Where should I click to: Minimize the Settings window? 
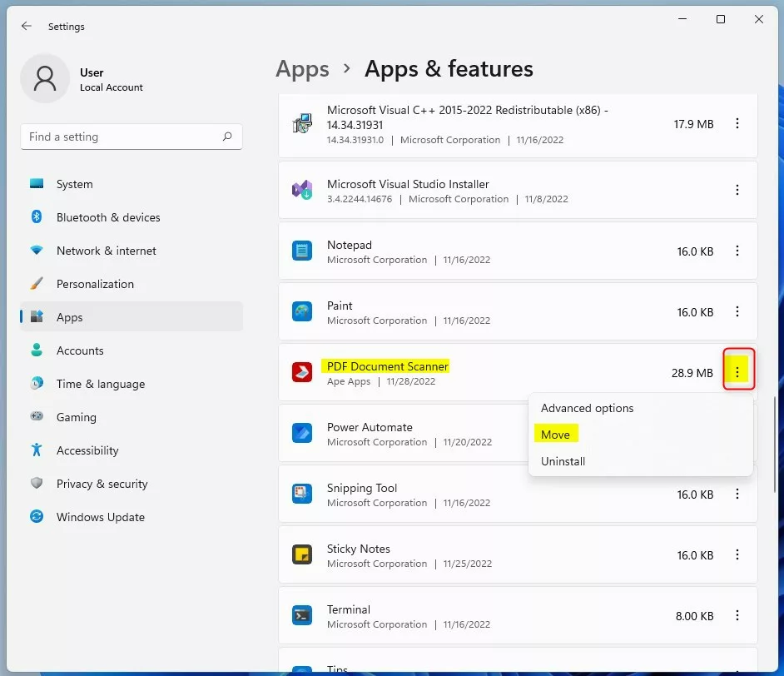coord(682,19)
